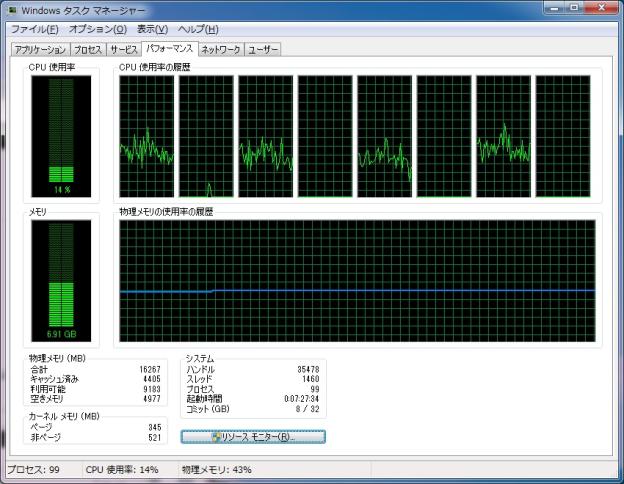This screenshot has height=484, width=624.
Task: Click the sixth CPU core history graph
Action: [444, 136]
